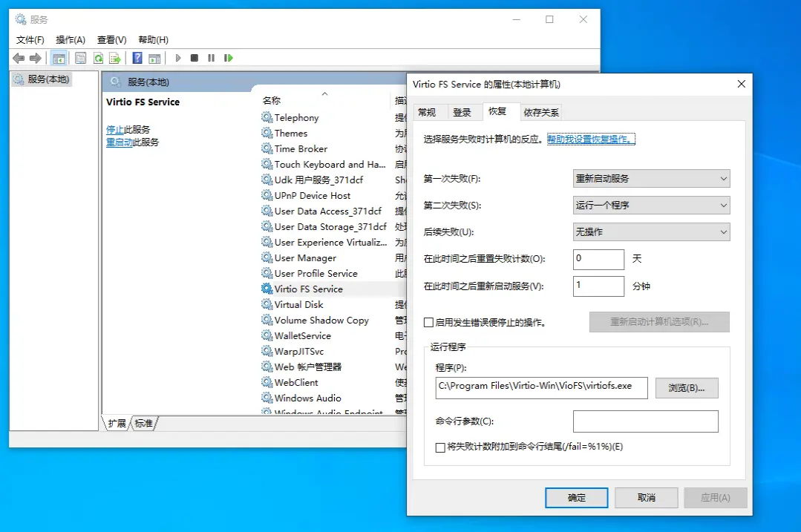801x532 pixels.
Task: Toggle the console tree pane icon
Action: click(x=58, y=58)
